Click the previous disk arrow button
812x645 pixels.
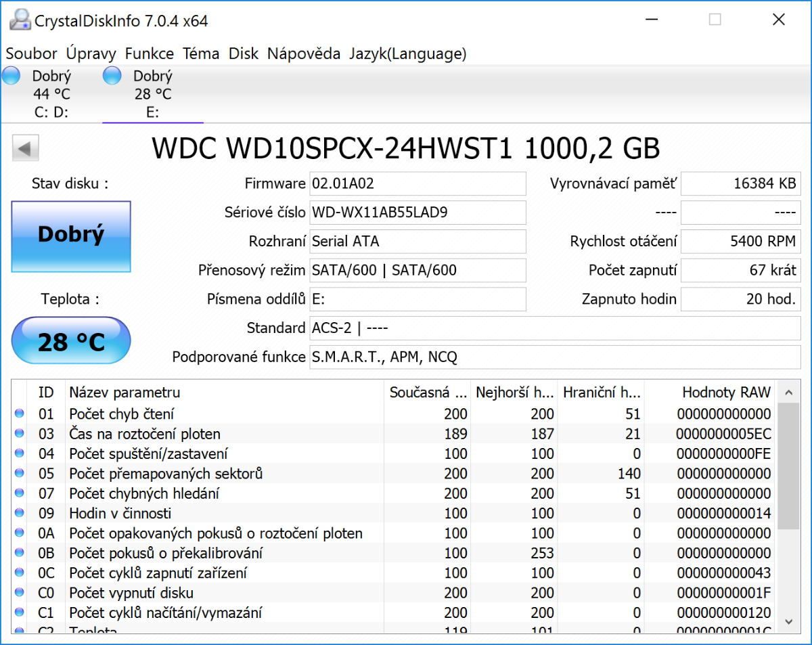[x=26, y=148]
